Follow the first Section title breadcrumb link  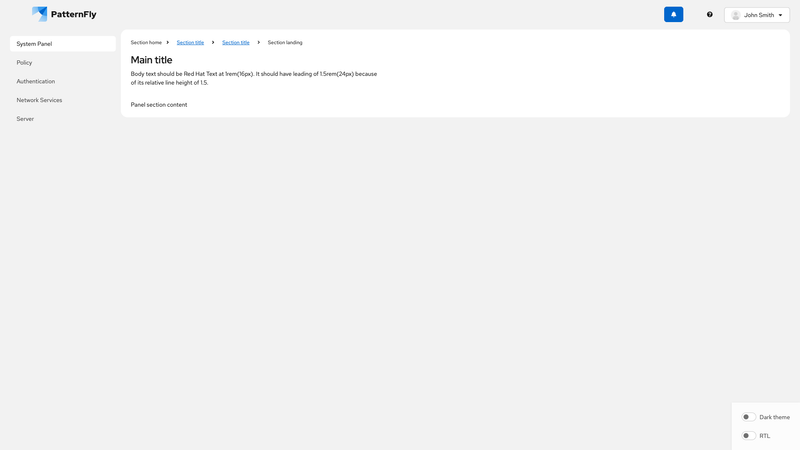click(190, 43)
